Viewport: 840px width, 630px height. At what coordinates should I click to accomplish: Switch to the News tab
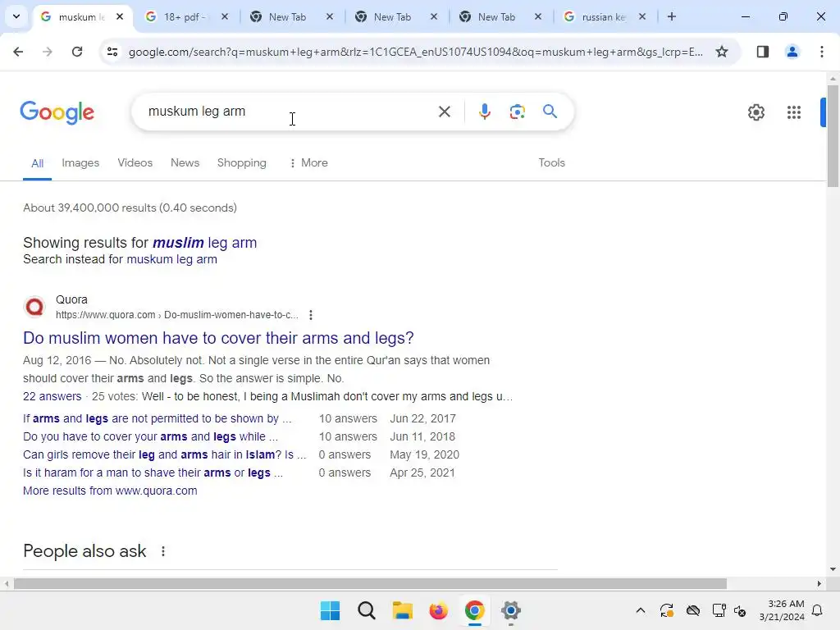185,163
